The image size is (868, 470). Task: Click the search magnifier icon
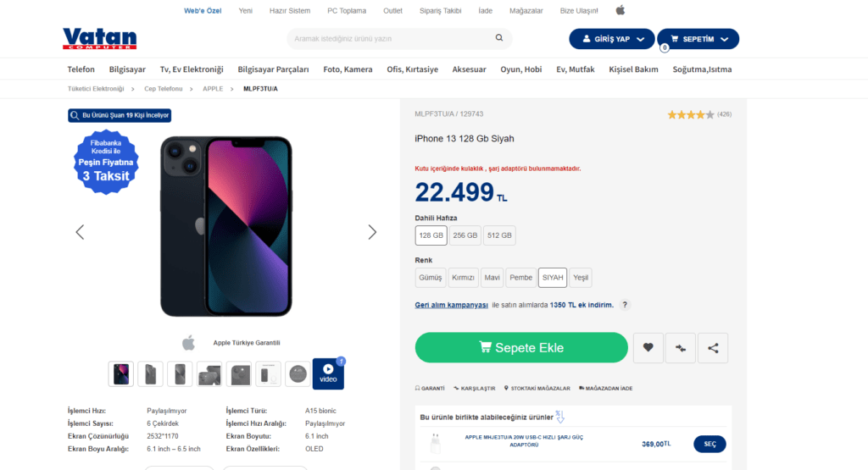pos(500,38)
